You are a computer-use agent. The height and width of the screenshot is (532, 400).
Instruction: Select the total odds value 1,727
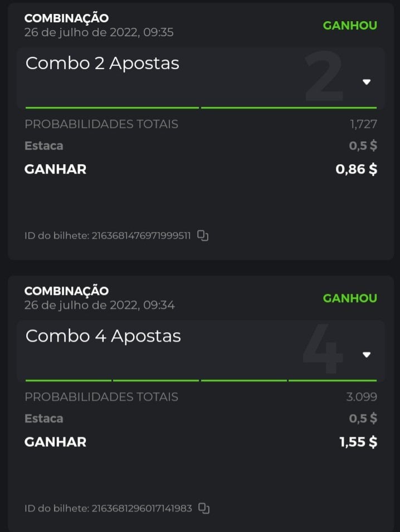pyautogui.click(x=363, y=124)
